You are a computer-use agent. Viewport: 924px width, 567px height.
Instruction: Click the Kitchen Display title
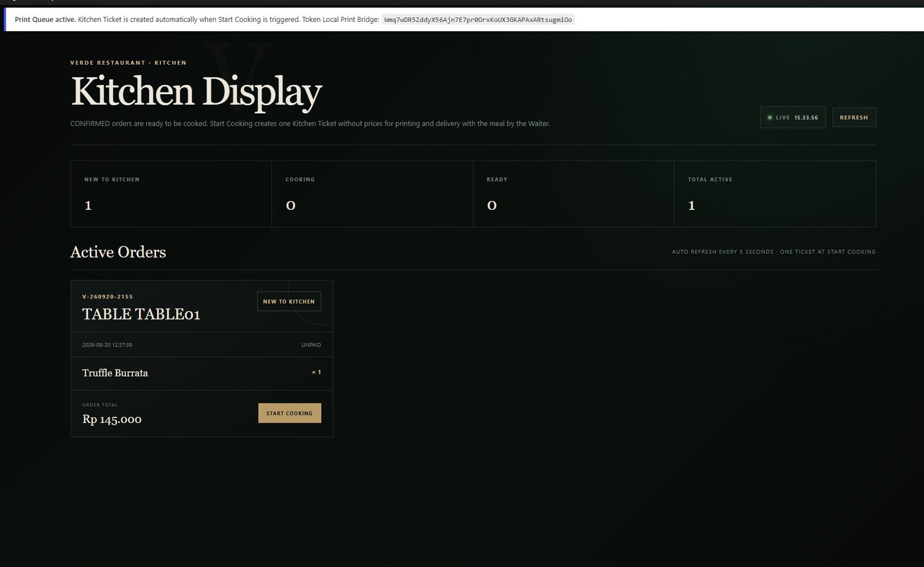[x=196, y=92]
